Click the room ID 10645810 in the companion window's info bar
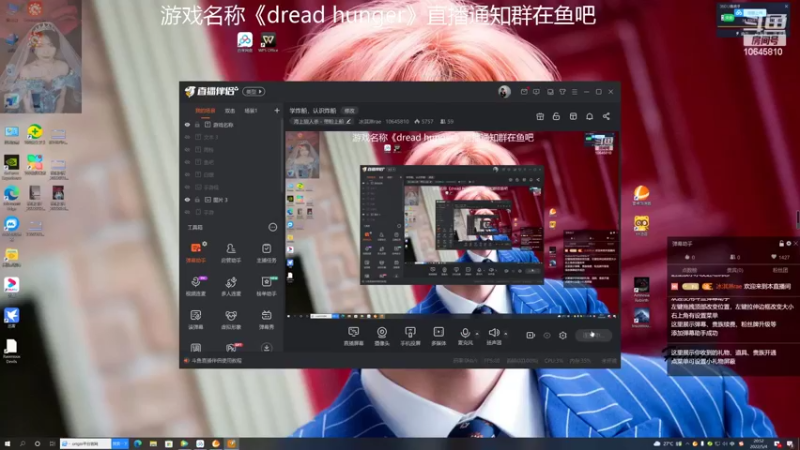This screenshot has width=800, height=450. [397, 121]
